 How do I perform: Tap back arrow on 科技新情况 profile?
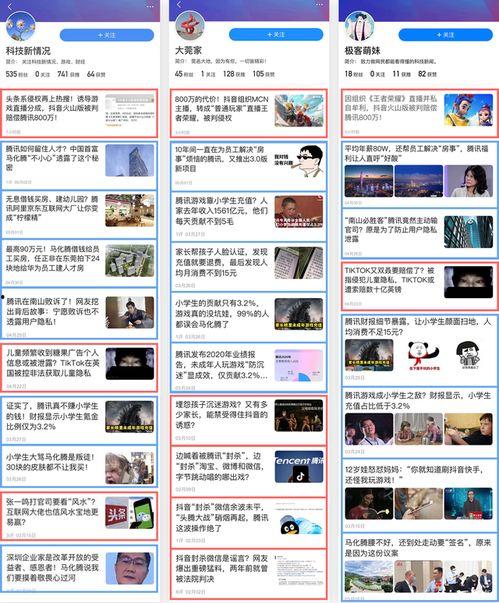click(10, 6)
